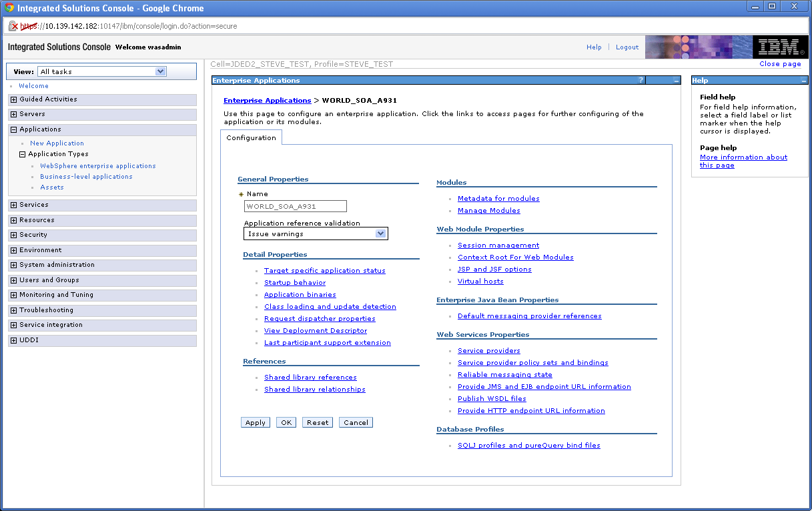The width and height of the screenshot is (812, 511).
Task: Click the IBM logo
Action: tap(781, 47)
